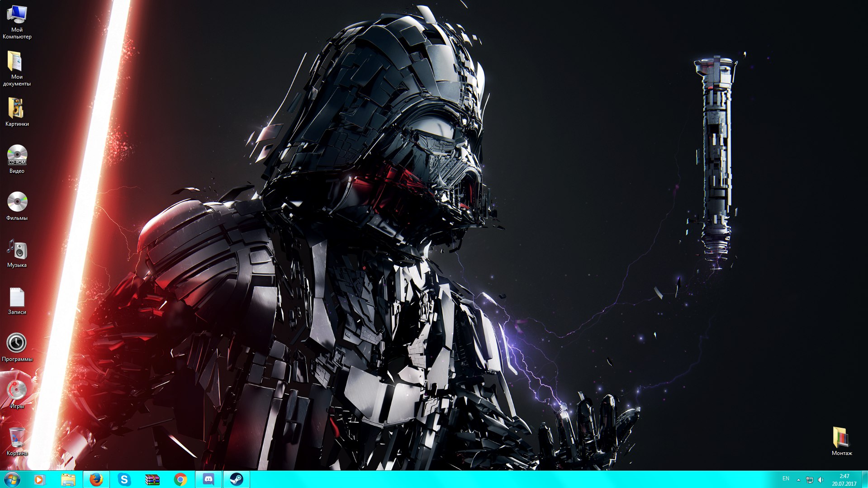The width and height of the screenshot is (868, 488).
Task: Select the Корзина recycle bin
Action: (17, 437)
